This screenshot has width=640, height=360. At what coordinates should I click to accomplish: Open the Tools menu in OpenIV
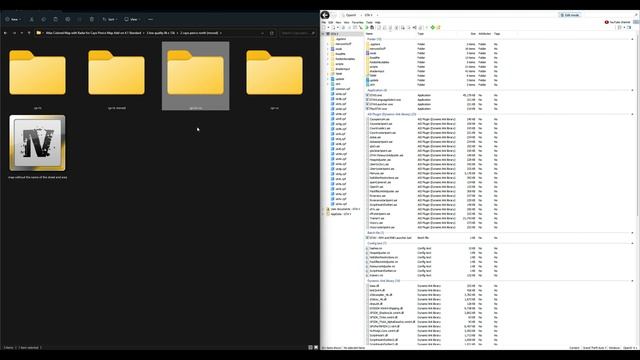coord(369,22)
